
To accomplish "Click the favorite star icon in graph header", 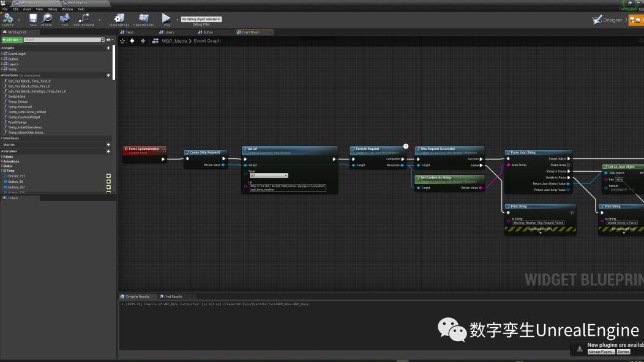I will [122, 41].
